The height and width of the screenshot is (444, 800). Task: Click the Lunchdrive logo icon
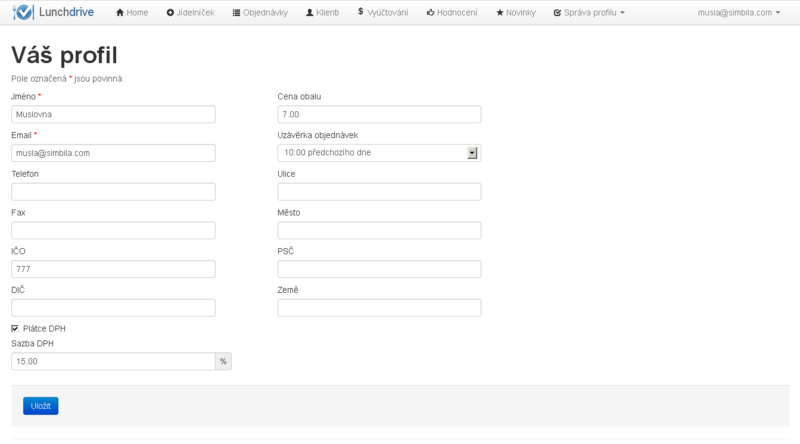[20, 13]
